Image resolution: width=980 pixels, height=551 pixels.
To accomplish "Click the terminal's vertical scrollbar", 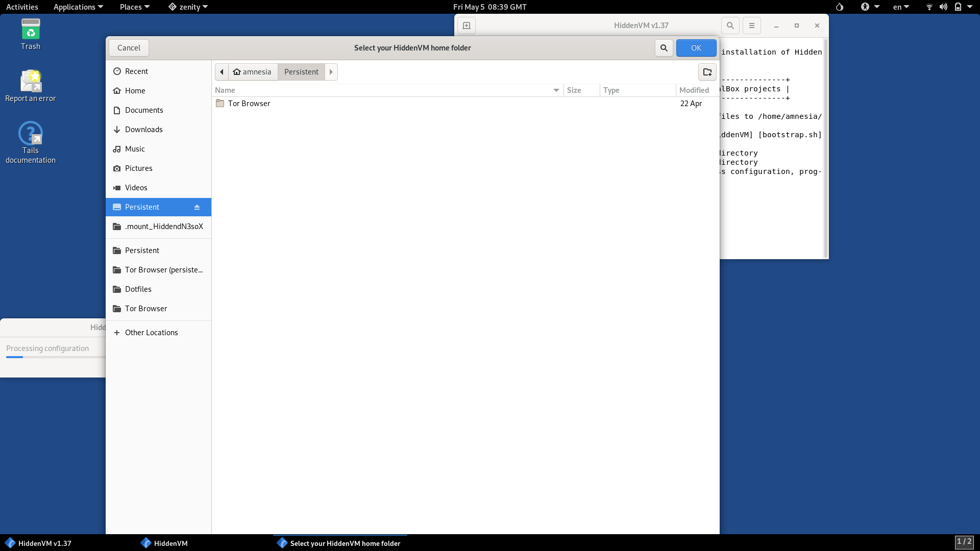I will point(825,148).
